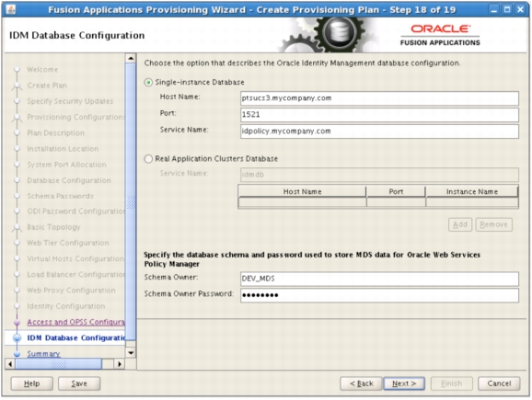Click the Back button
The height and width of the screenshot is (400, 532).
tap(361, 383)
